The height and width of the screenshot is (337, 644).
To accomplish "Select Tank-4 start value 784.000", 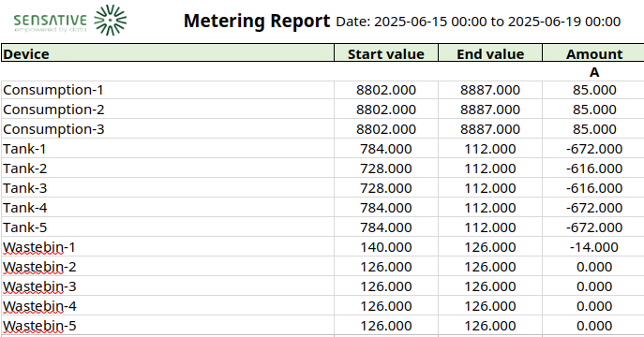I will coord(386,208).
